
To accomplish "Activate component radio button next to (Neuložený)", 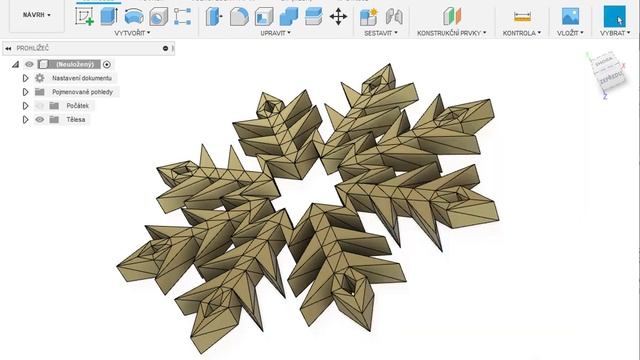I will 107,64.
